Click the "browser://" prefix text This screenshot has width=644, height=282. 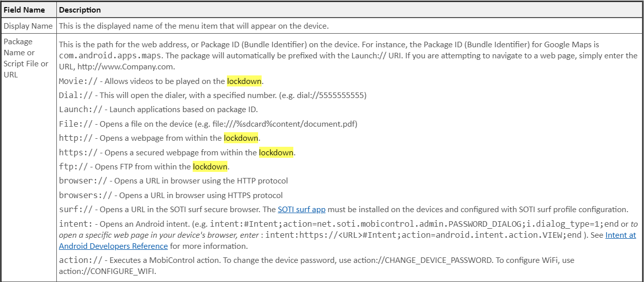84,181
